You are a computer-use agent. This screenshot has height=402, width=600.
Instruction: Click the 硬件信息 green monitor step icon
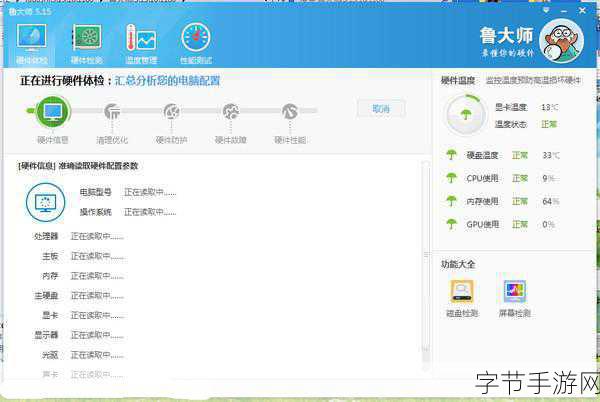53,111
